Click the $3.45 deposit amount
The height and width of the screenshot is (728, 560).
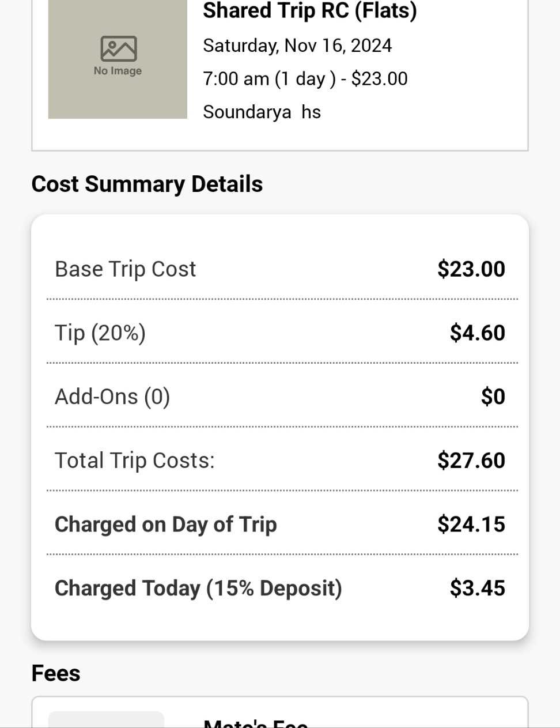(x=477, y=589)
